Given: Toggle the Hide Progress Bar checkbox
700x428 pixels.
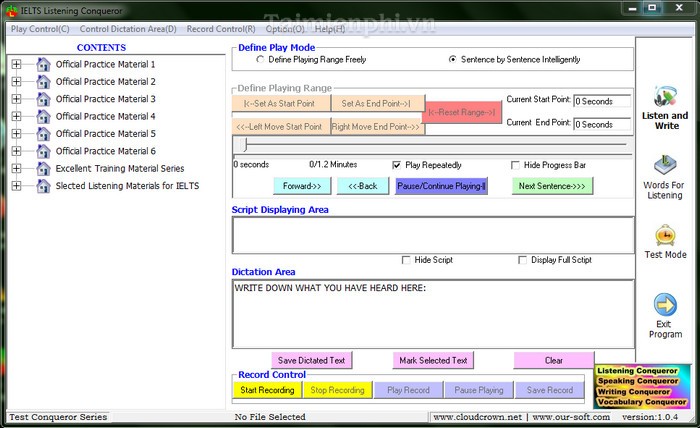Looking at the screenshot, I should pyautogui.click(x=516, y=165).
